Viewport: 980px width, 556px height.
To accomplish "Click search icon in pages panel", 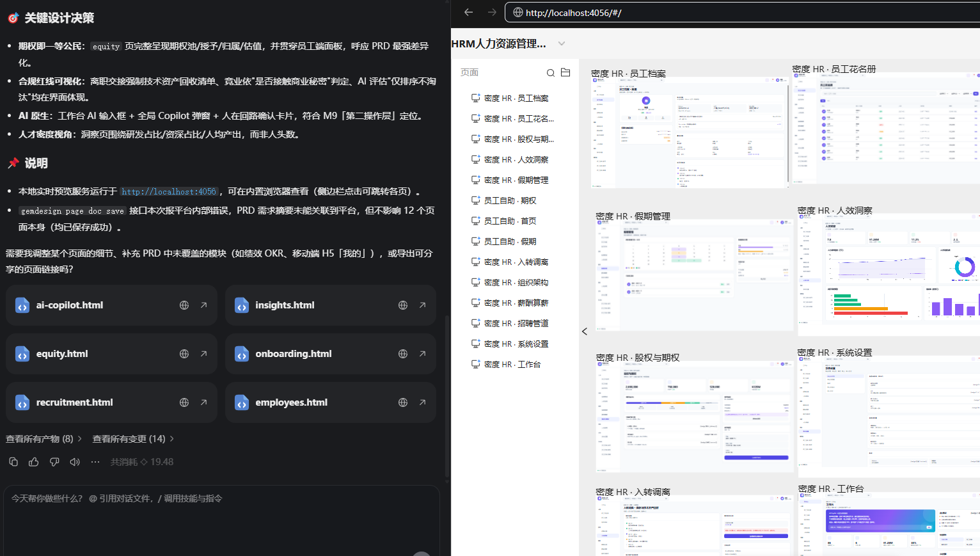I will 550,73.
